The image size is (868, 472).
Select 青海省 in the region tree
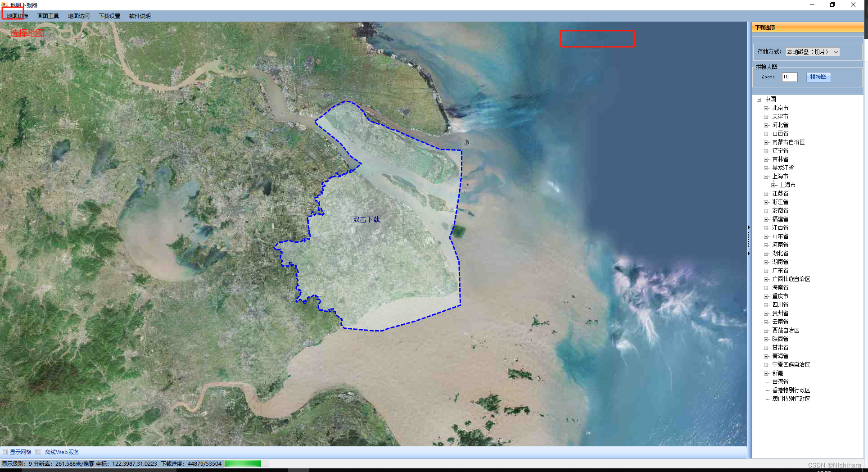click(x=780, y=356)
